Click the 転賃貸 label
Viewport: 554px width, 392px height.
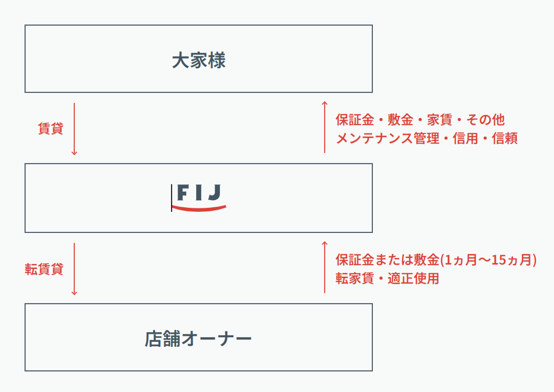click(x=44, y=269)
